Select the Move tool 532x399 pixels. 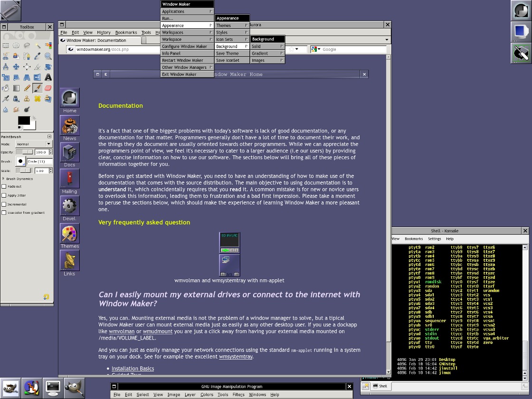point(16,67)
